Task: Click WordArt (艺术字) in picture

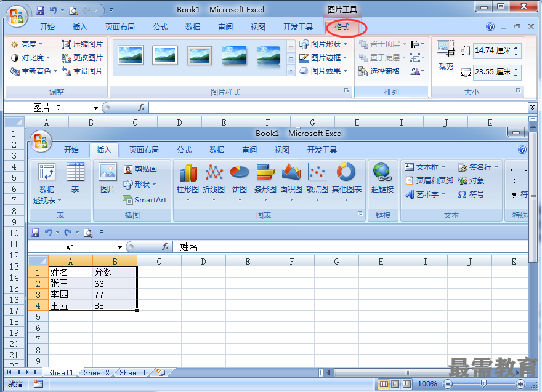Action: pos(425,194)
